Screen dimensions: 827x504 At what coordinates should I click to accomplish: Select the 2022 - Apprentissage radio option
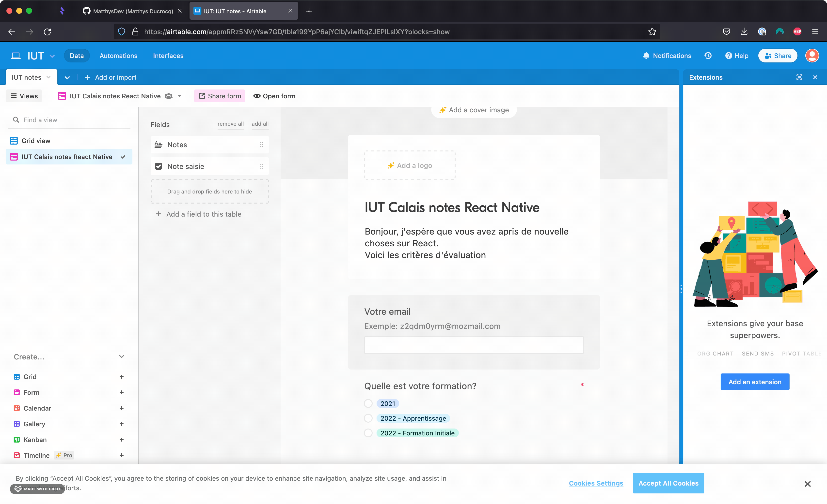tap(368, 418)
